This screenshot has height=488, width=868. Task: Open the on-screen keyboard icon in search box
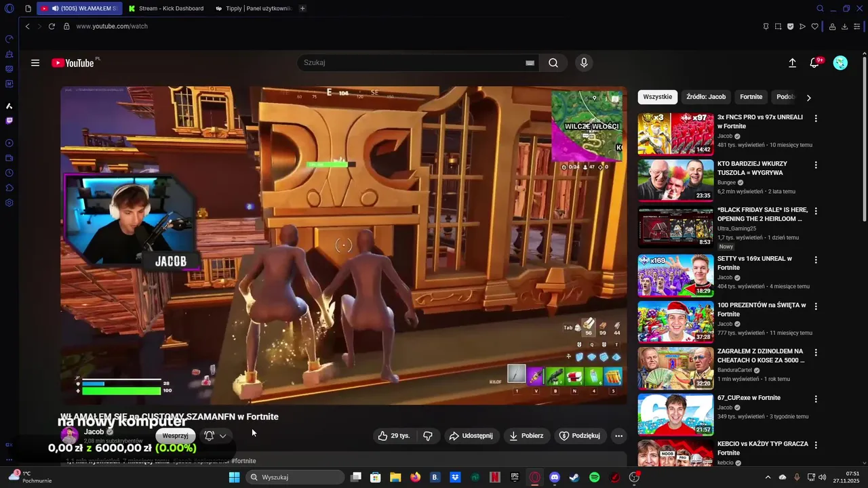point(530,63)
